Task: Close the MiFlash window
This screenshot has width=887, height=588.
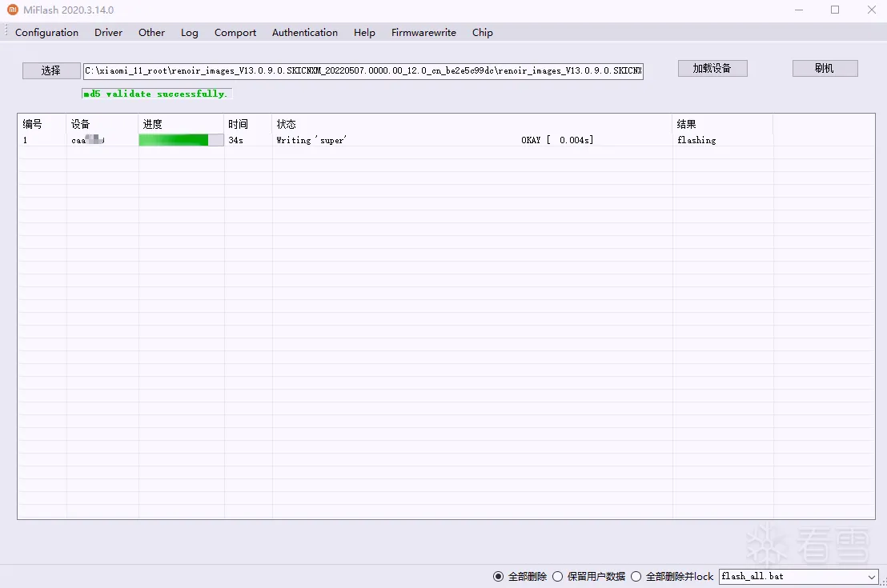Action: [872, 10]
